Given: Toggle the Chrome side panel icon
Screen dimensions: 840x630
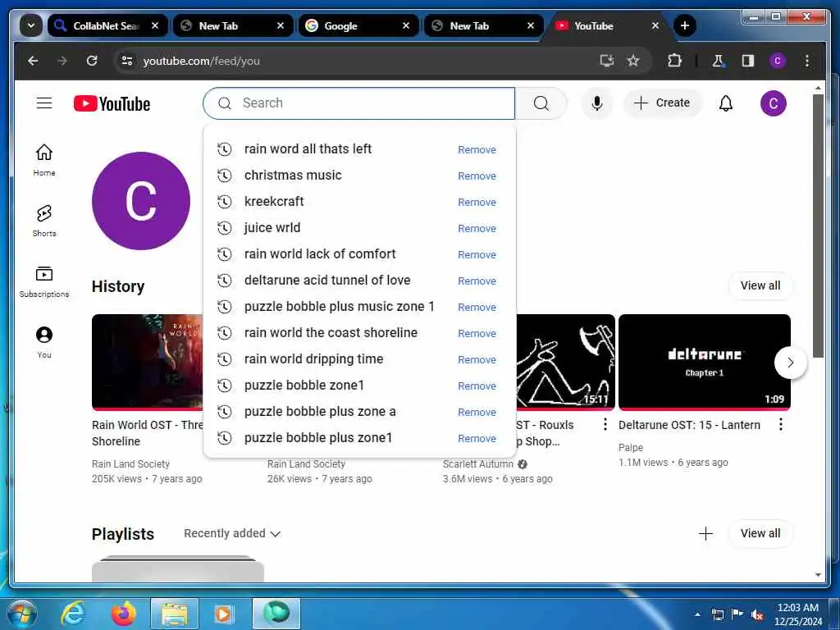Looking at the screenshot, I should coord(748,61).
